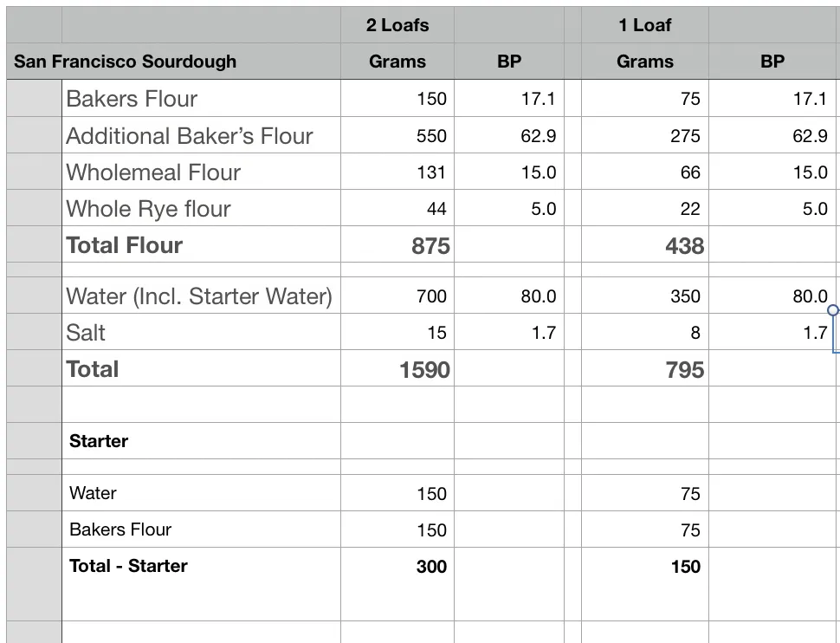Click the "San Francisco Sourdough" header cell
The width and height of the screenshot is (840, 643).
(x=125, y=62)
